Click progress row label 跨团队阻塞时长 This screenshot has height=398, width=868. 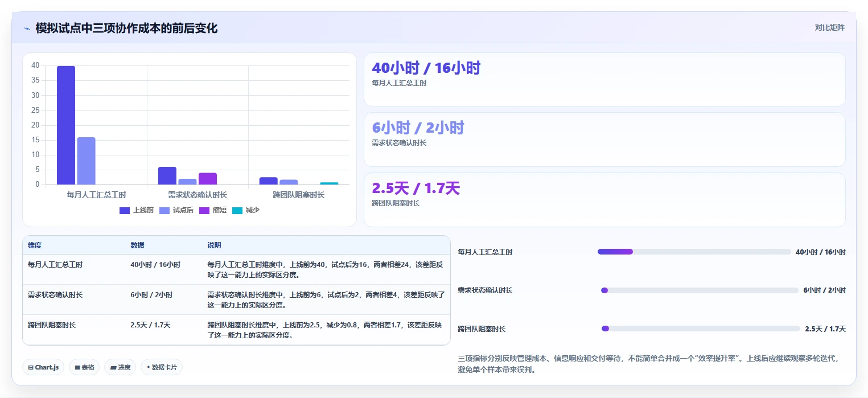[x=482, y=329]
